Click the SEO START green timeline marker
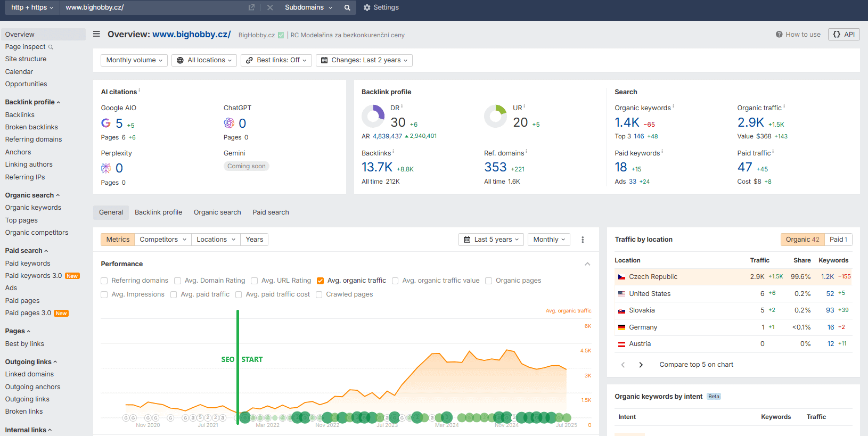 pyautogui.click(x=238, y=359)
